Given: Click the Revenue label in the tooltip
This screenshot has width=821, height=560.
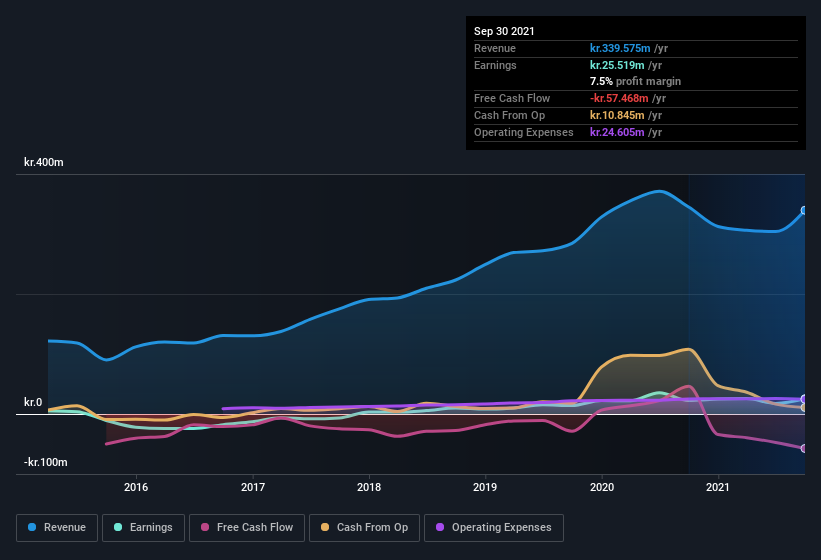Looking at the screenshot, I should click(x=495, y=48).
